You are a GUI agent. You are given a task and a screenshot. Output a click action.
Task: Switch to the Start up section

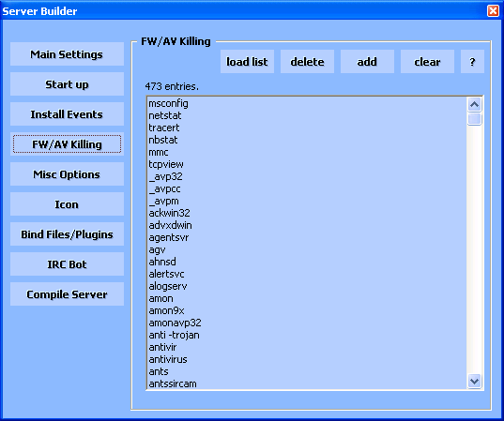tap(67, 84)
